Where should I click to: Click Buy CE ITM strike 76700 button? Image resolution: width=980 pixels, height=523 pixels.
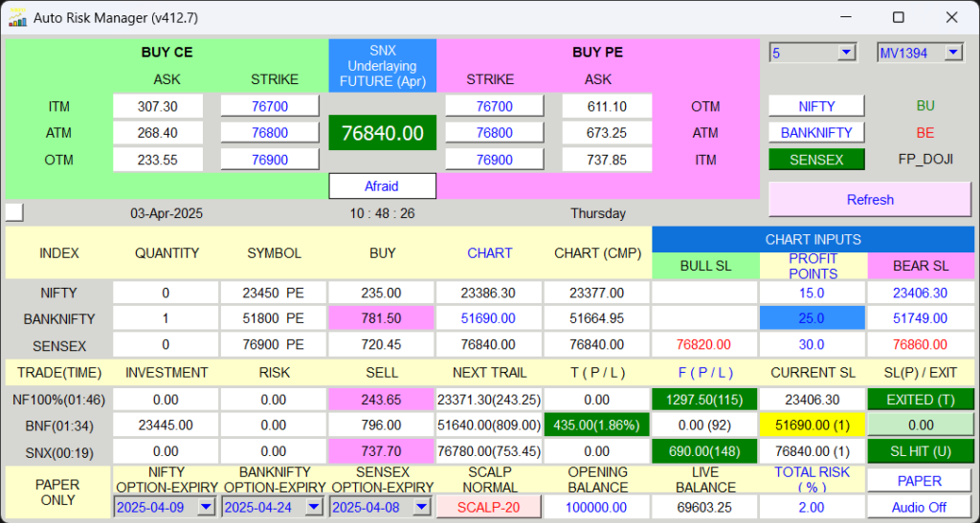point(270,106)
